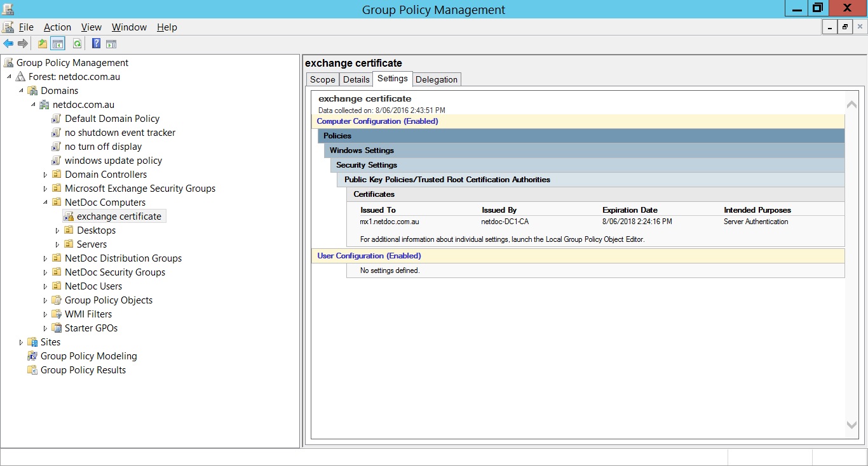
Task: Switch to the Delegation tab
Action: click(x=437, y=79)
